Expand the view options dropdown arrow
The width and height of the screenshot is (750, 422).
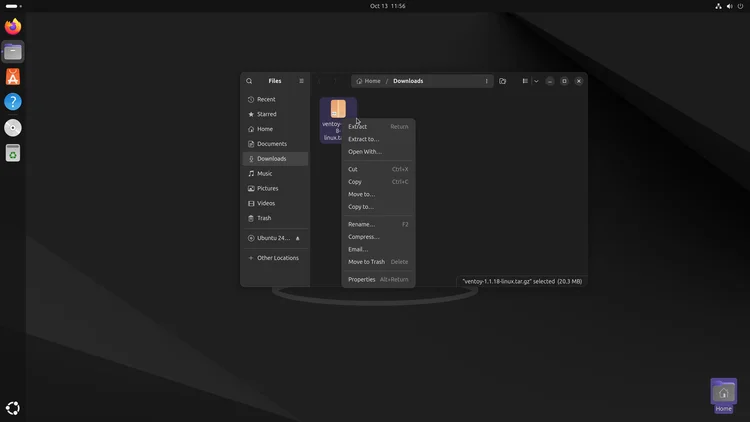click(x=536, y=81)
